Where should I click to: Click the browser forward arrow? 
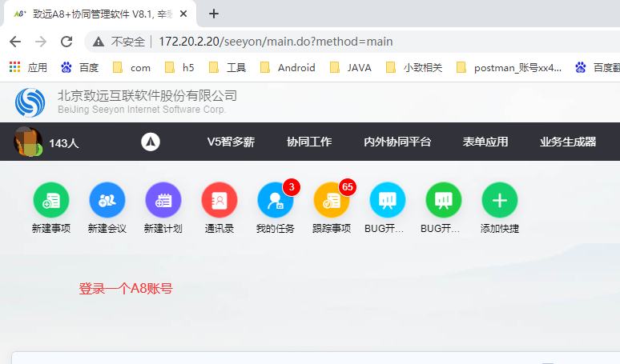[41, 42]
